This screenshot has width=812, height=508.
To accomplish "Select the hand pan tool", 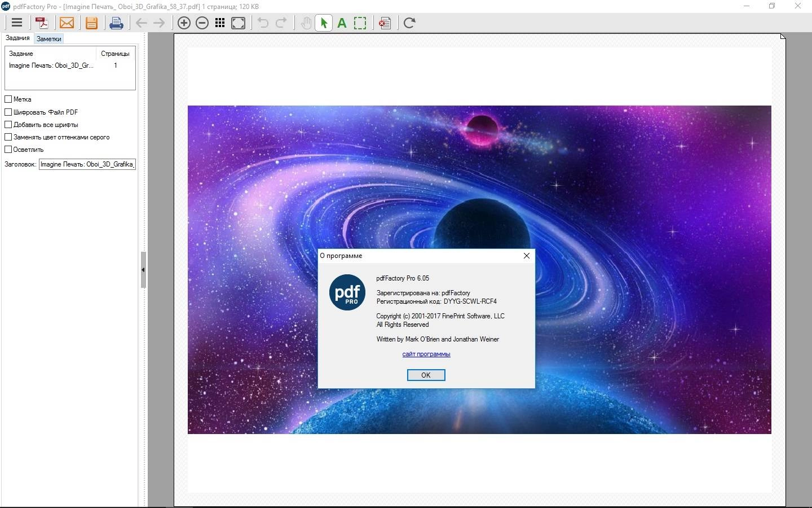I will (x=306, y=23).
